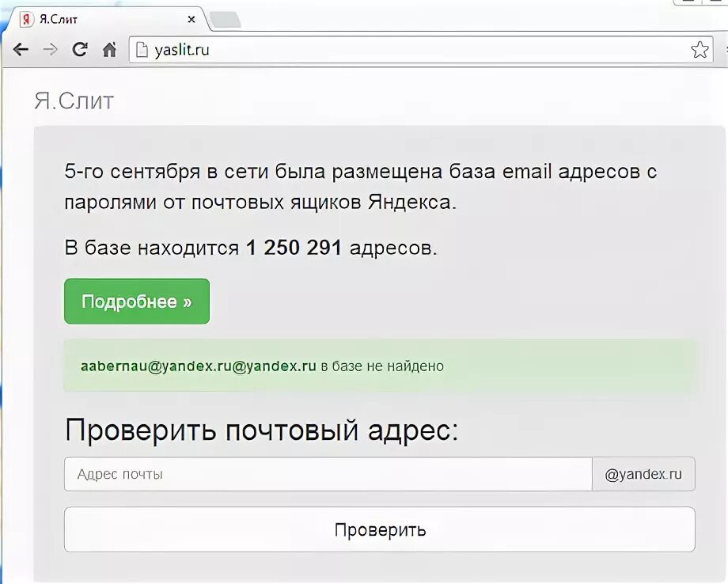
Task: Click the browser forward arrow
Action: click(x=50, y=49)
